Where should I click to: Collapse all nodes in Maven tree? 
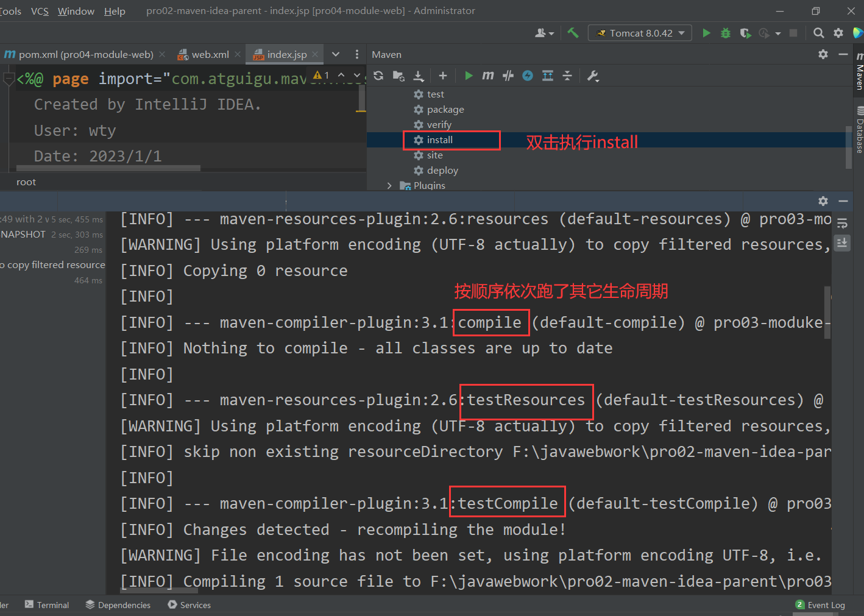567,76
